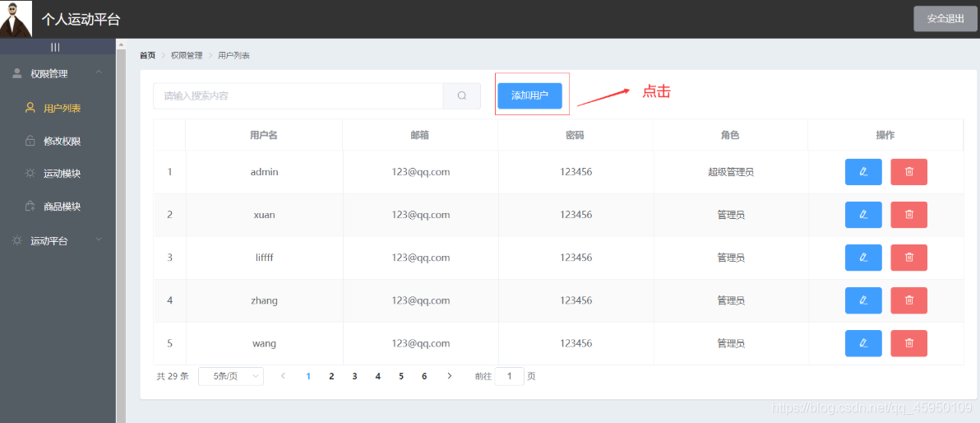Open the 5条/页 page size dropdown
The width and height of the screenshot is (980, 423).
point(231,376)
